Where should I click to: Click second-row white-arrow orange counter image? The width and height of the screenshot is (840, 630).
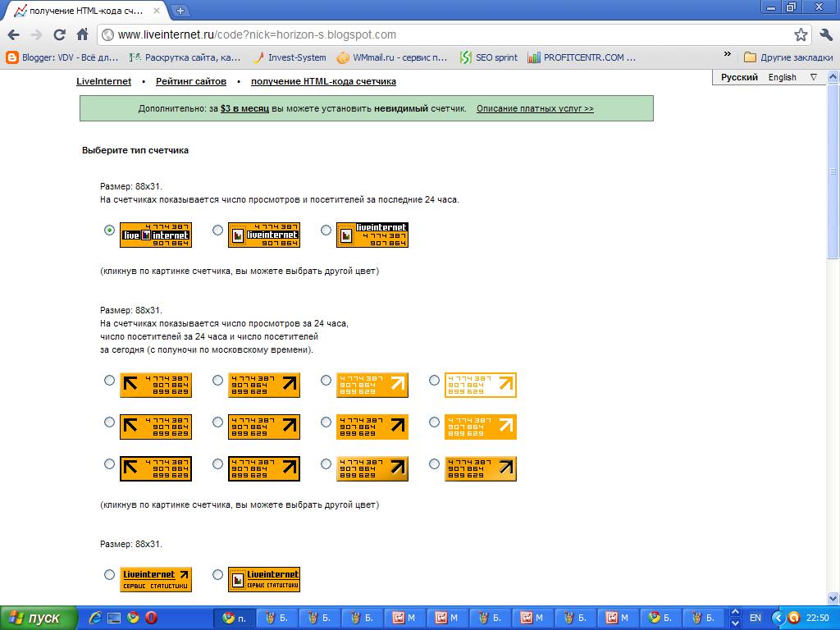click(481, 427)
